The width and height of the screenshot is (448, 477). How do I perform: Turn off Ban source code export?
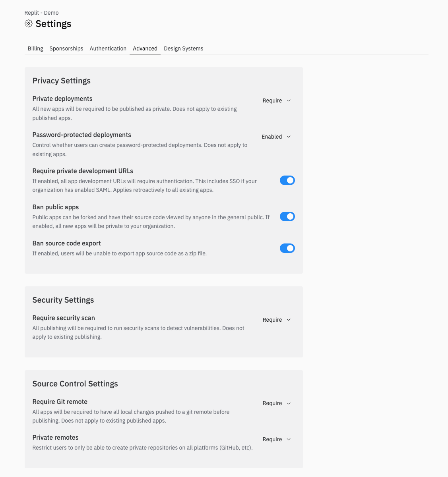click(x=287, y=248)
